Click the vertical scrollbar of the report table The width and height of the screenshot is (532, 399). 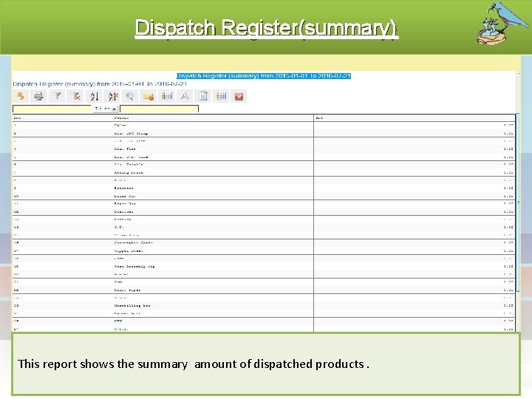(x=518, y=202)
